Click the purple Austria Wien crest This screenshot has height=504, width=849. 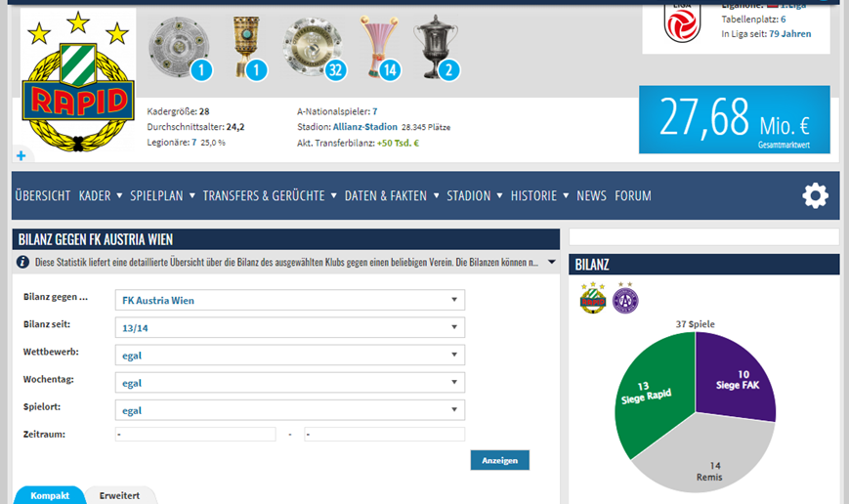point(625,298)
